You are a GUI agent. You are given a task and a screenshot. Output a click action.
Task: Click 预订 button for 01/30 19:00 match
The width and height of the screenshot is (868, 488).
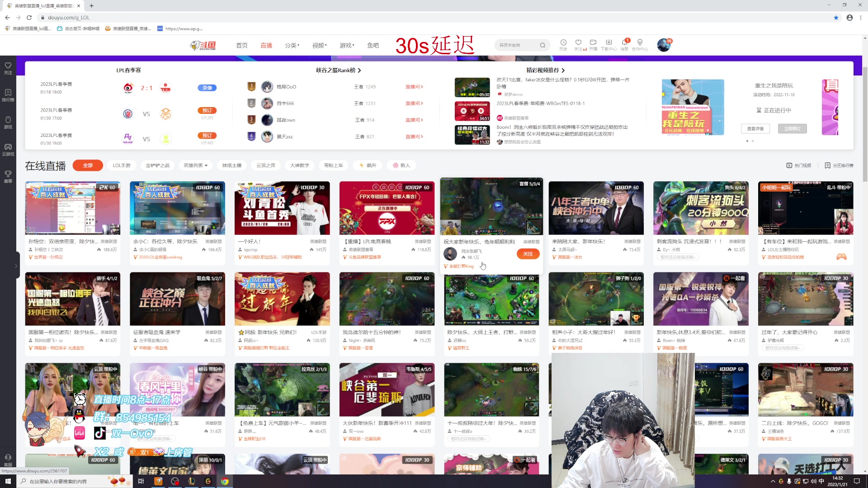point(207,136)
